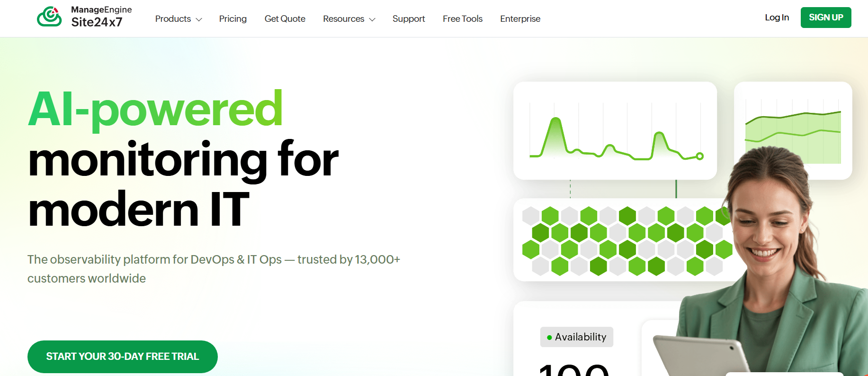Click the green dot beside Availability
This screenshot has width=868, height=376.
click(549, 338)
